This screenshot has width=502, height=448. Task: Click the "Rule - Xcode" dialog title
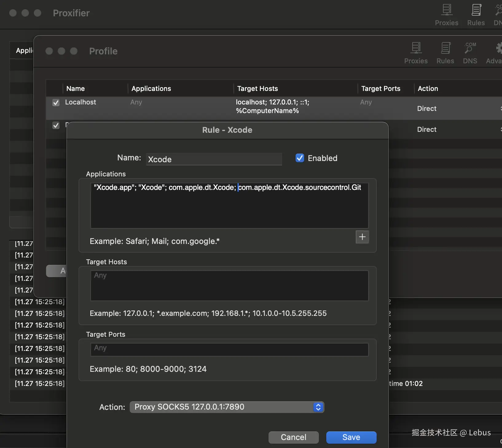click(x=227, y=130)
